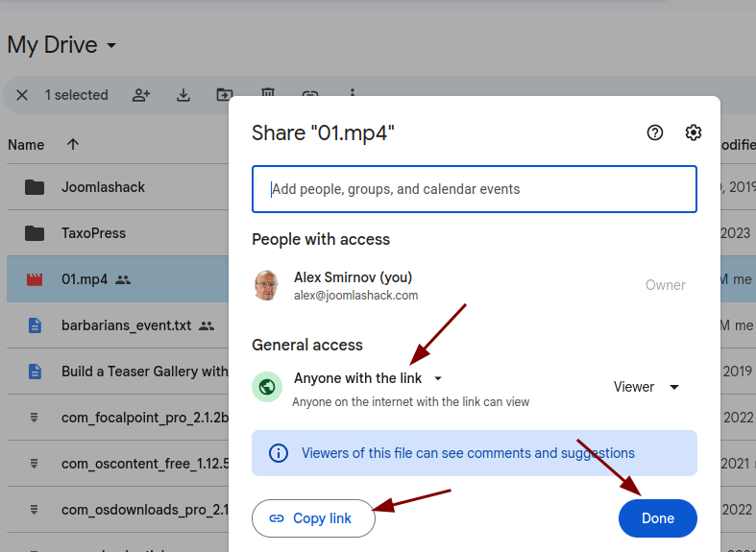
Task: Select com_focalpoint_pro_2.1.2 file
Action: (x=145, y=418)
